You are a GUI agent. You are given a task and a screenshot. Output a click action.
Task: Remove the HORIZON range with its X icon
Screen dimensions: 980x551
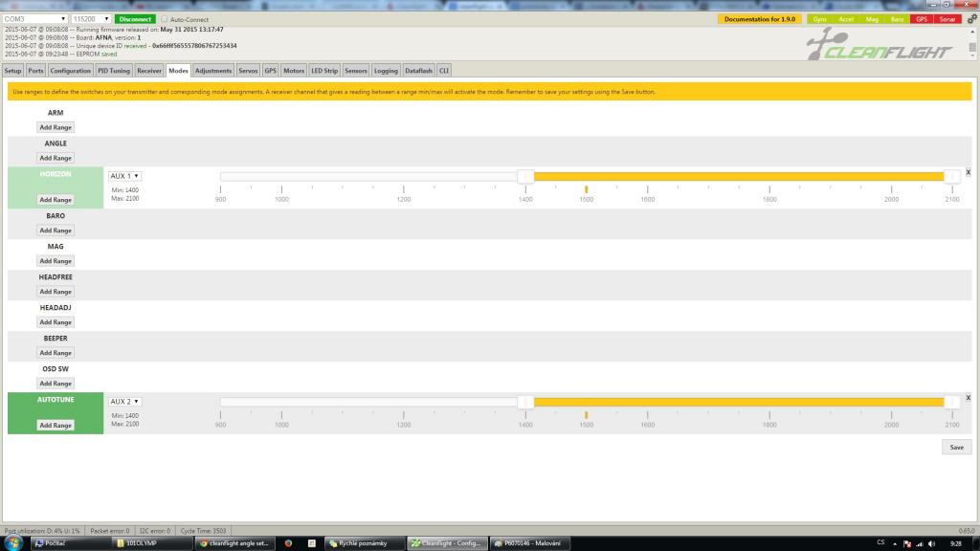coord(968,172)
